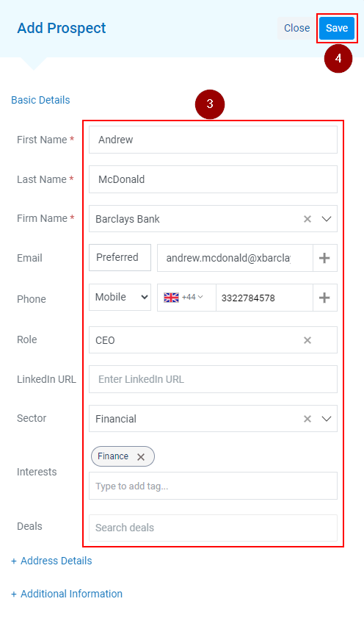This screenshot has width=364, height=618.
Task: Focus the Search deals field
Action: (213, 528)
